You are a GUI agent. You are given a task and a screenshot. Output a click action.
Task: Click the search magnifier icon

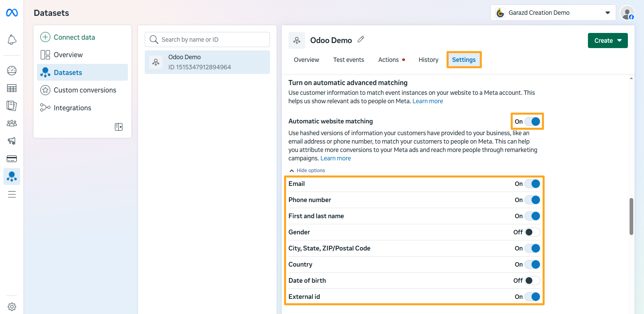coord(154,39)
